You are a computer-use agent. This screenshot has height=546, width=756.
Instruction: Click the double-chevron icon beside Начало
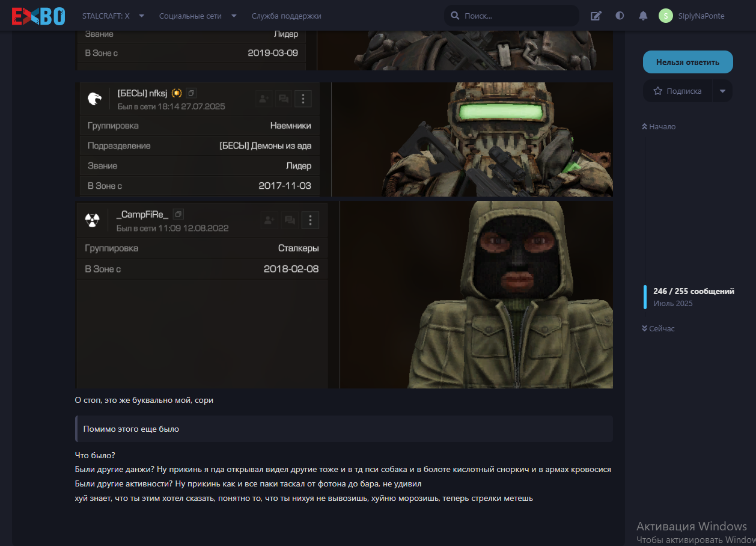pos(644,127)
